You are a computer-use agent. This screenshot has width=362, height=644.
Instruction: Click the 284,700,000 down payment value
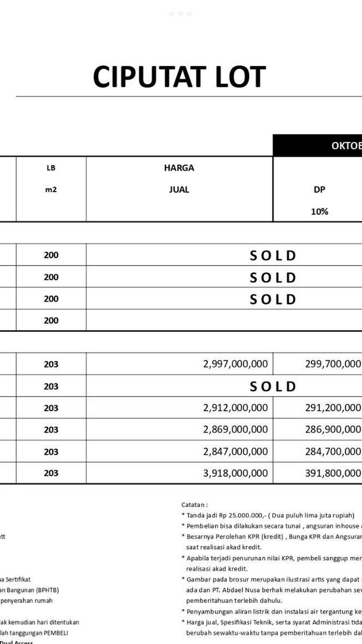(333, 452)
